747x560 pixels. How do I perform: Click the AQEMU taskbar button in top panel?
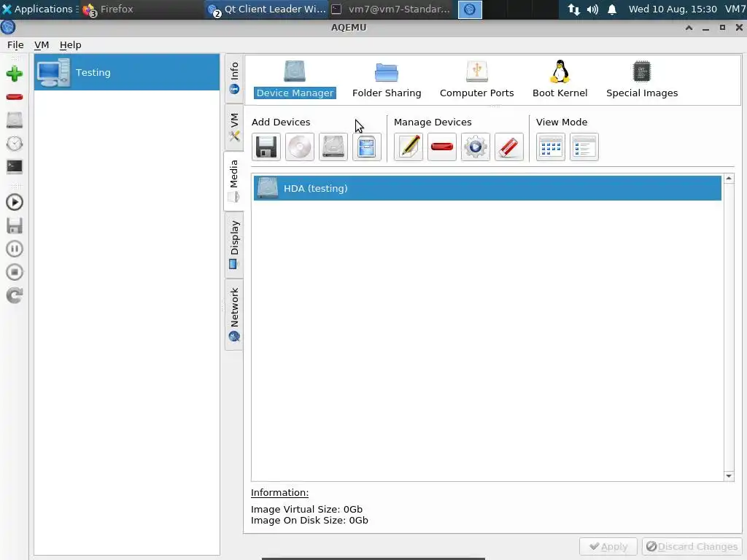click(470, 9)
